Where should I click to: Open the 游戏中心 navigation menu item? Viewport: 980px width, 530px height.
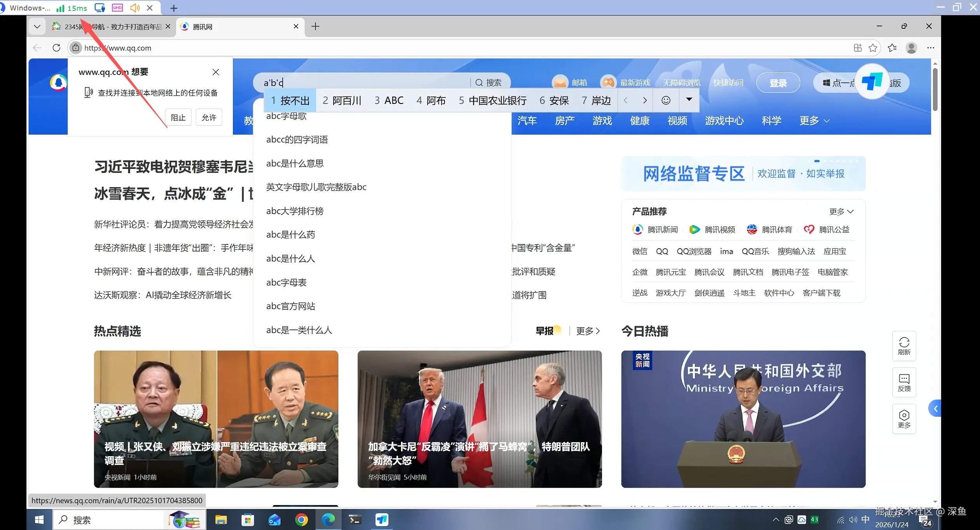tap(724, 121)
